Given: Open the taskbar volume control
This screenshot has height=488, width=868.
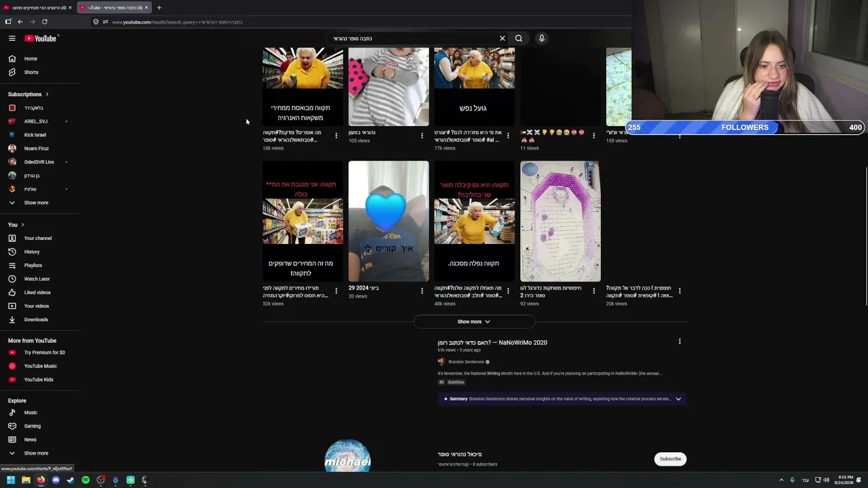Looking at the screenshot, I should (826, 480).
